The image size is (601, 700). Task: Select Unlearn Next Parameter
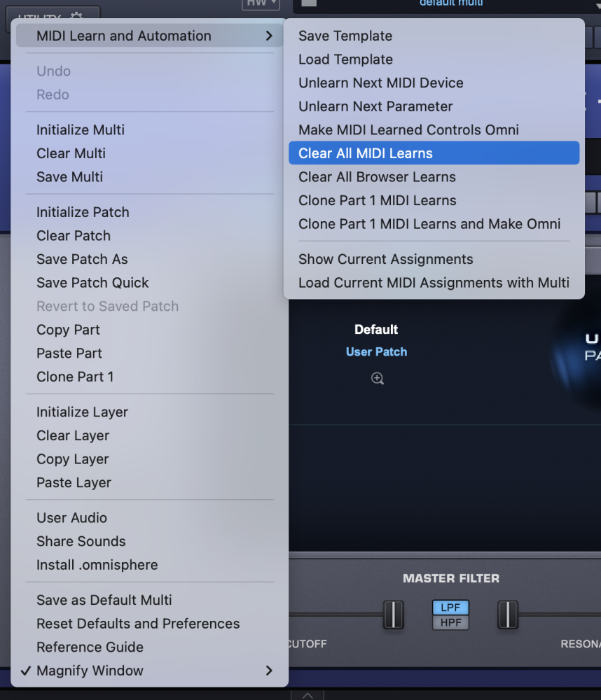[x=434, y=106]
